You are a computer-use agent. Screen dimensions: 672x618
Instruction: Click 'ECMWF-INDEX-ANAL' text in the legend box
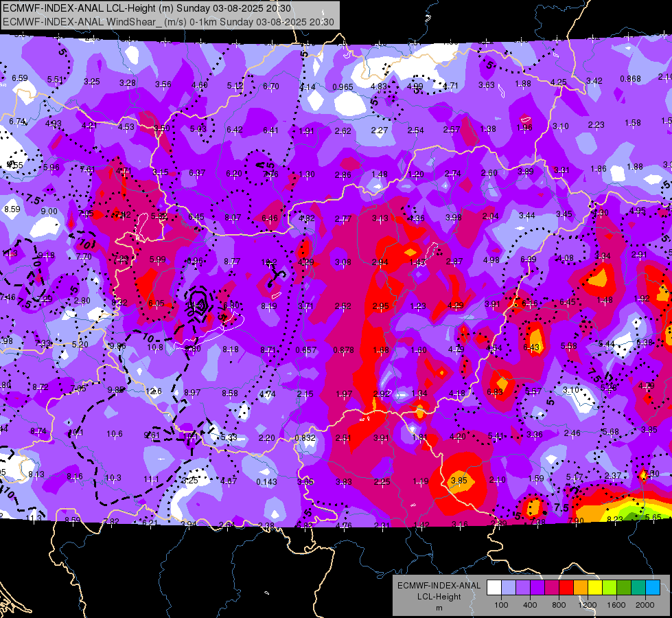(x=439, y=586)
